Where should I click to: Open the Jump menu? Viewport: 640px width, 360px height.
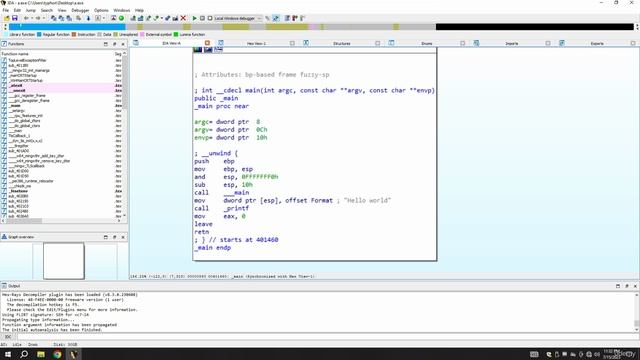click(x=31, y=10)
